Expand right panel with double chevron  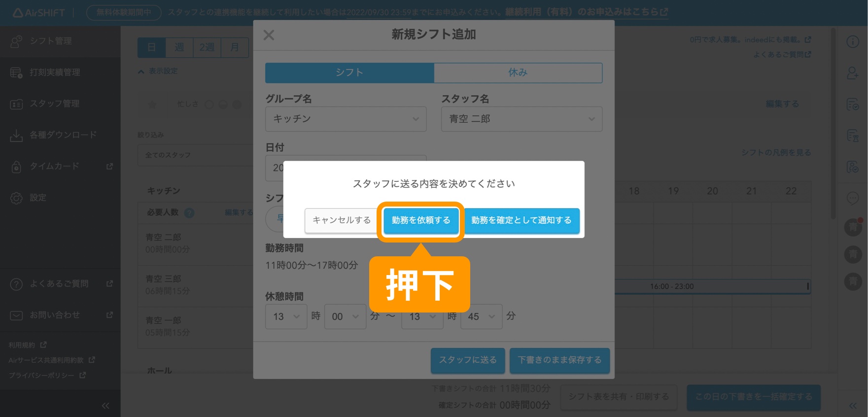pyautogui.click(x=853, y=406)
